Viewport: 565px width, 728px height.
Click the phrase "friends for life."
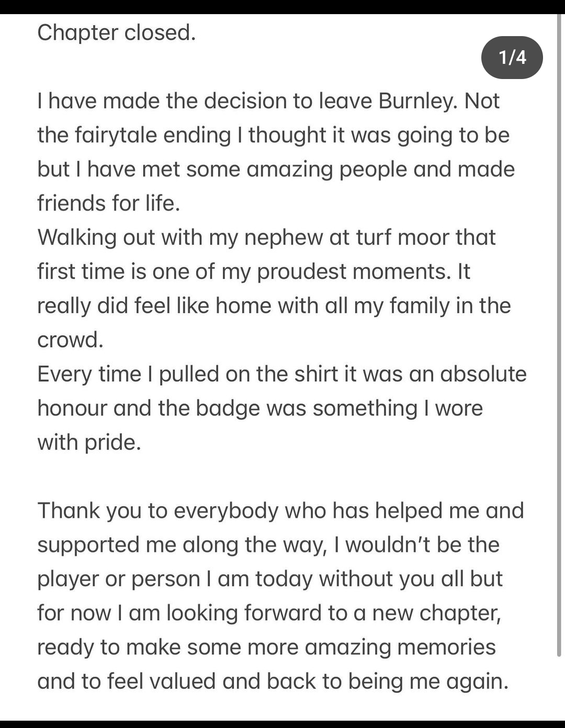109,203
